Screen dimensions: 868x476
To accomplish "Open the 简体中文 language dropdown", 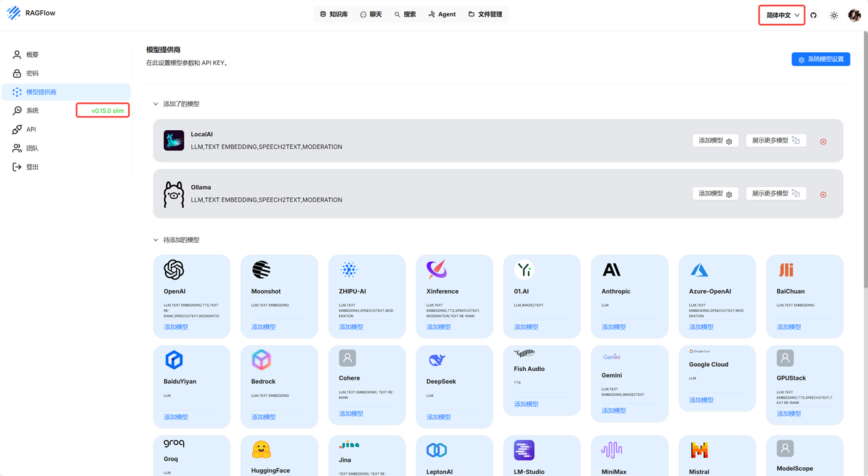I will tap(783, 15).
